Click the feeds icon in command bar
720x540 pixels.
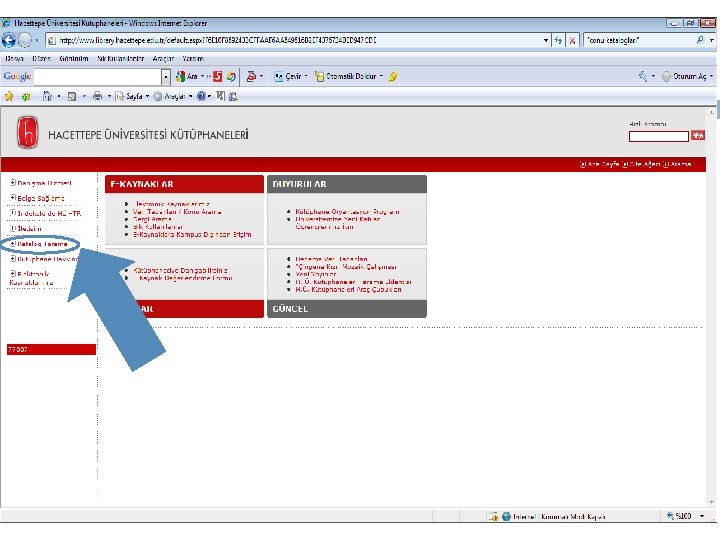click(72, 96)
